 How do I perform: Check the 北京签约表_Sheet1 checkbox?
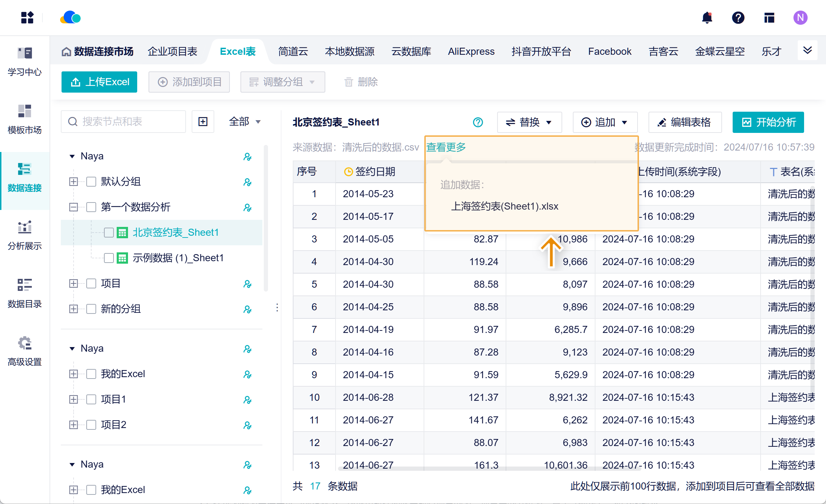109,233
